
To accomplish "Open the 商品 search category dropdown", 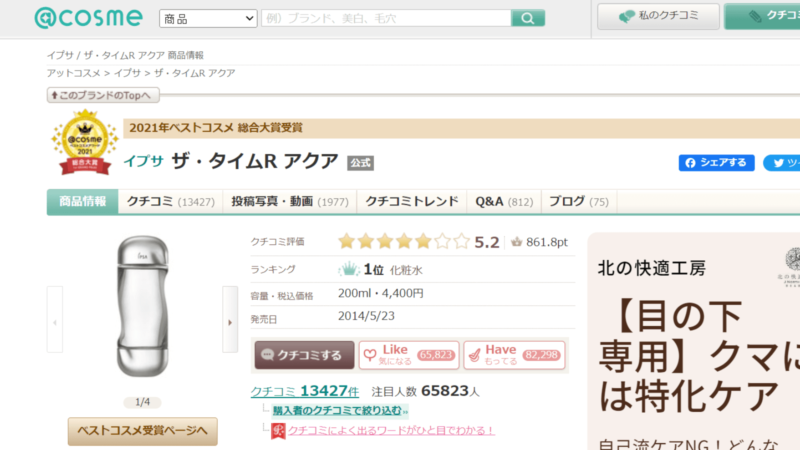I will pos(208,19).
